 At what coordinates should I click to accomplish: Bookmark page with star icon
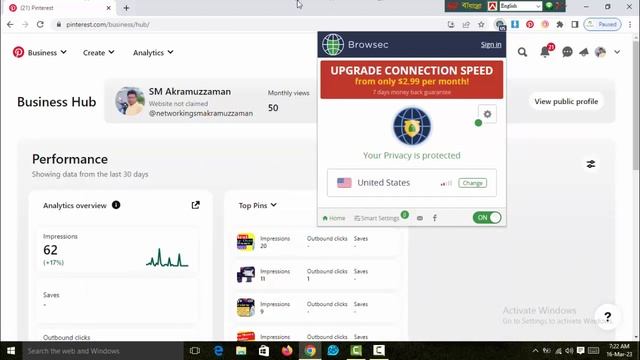pos(481,24)
